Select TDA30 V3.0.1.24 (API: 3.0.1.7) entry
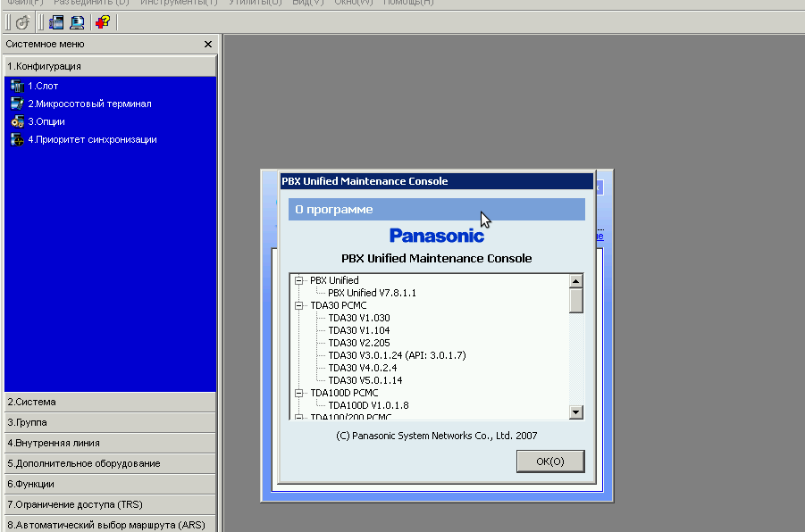 click(397, 355)
